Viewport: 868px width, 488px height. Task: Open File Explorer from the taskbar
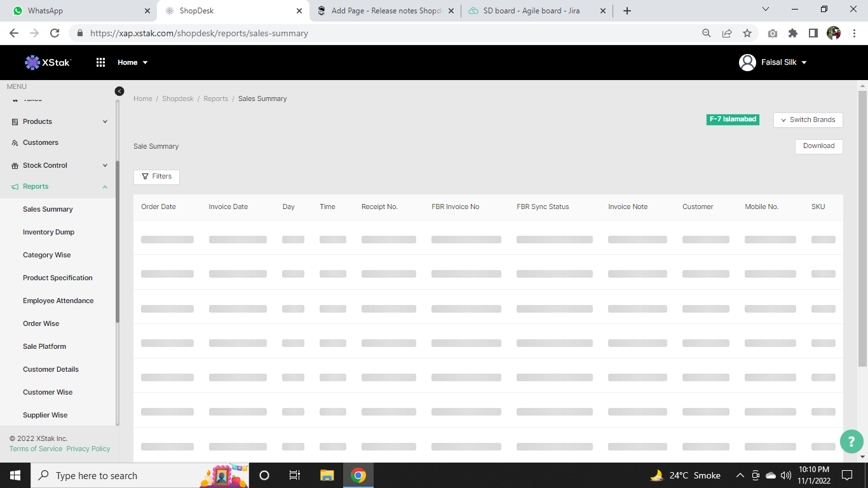click(x=327, y=475)
